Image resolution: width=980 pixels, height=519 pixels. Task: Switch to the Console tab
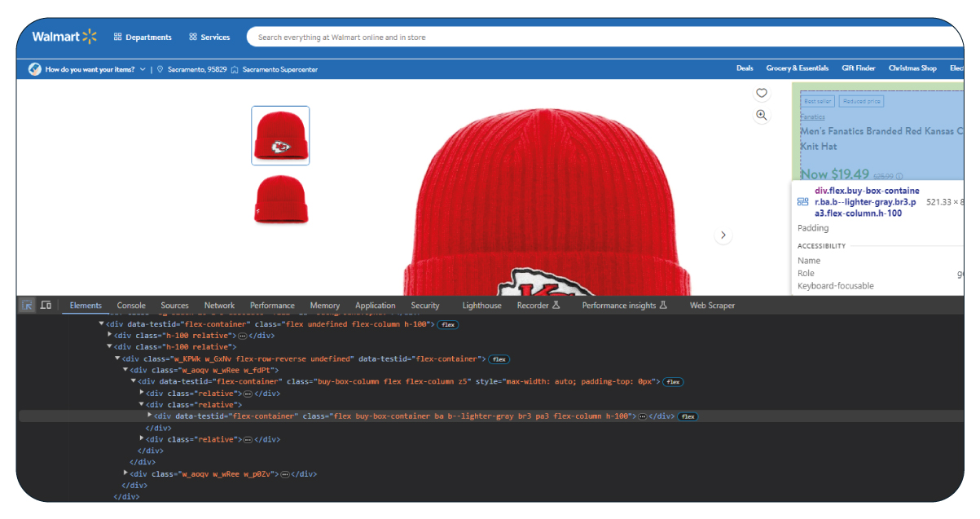tap(131, 306)
